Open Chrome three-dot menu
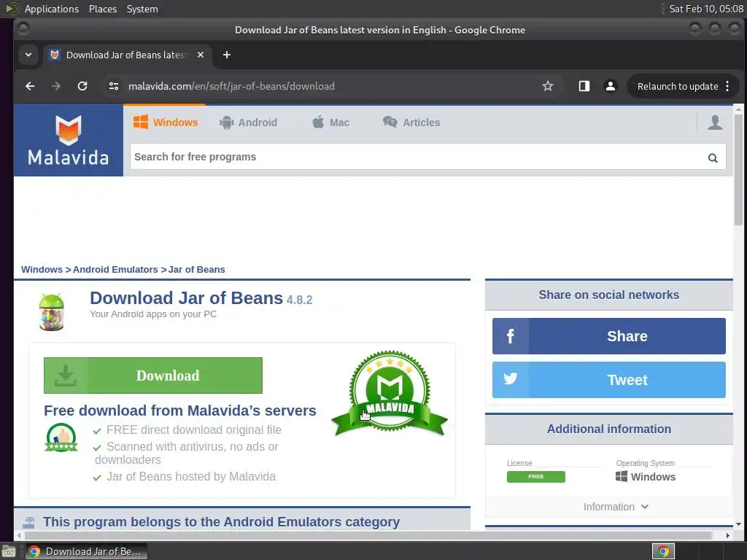This screenshot has height=560, width=747. (727, 86)
